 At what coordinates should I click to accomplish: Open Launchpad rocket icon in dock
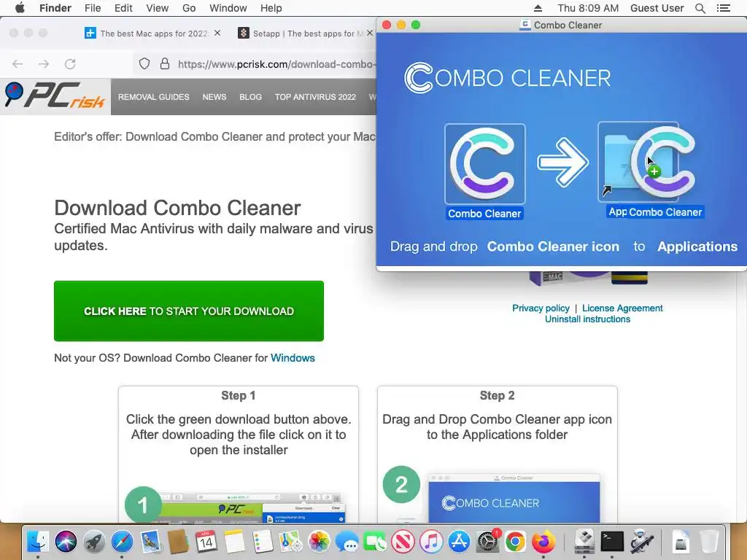pyautogui.click(x=94, y=542)
